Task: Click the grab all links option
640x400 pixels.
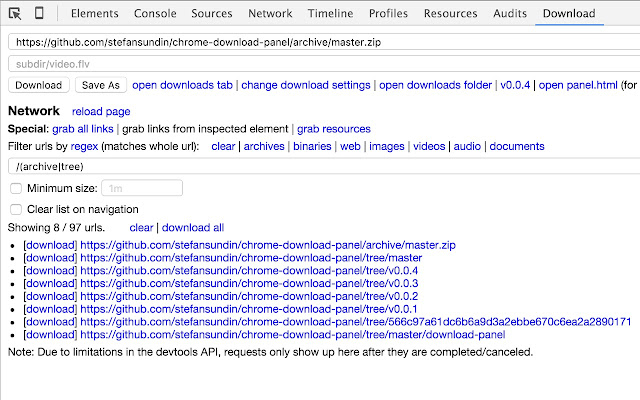Action: pos(83,129)
